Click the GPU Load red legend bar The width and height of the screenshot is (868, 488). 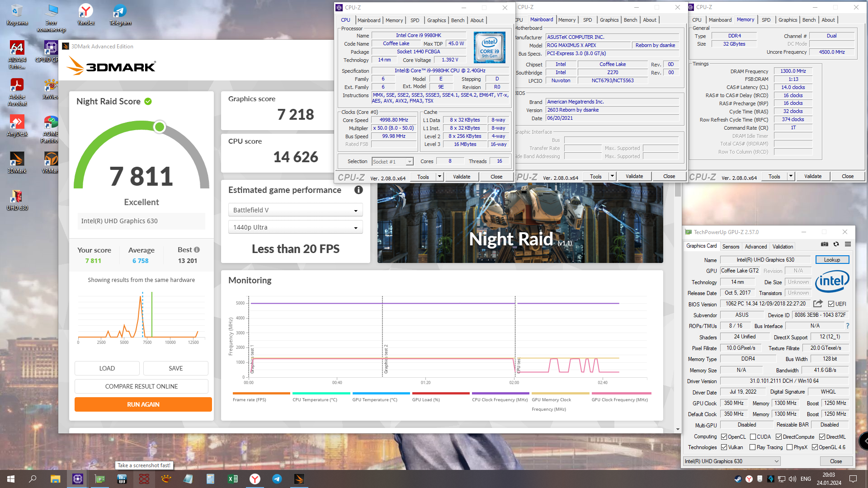point(441,394)
